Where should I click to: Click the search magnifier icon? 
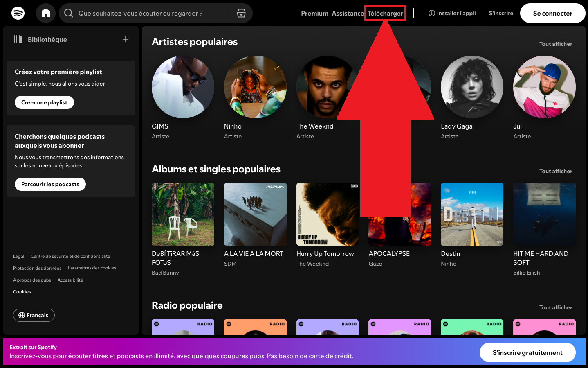pyautogui.click(x=69, y=14)
